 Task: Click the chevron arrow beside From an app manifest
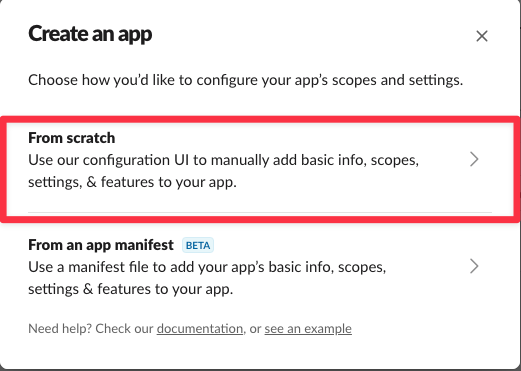[x=474, y=266]
